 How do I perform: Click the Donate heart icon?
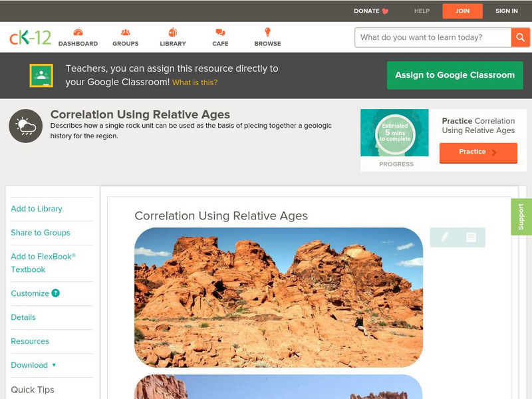(385, 11)
